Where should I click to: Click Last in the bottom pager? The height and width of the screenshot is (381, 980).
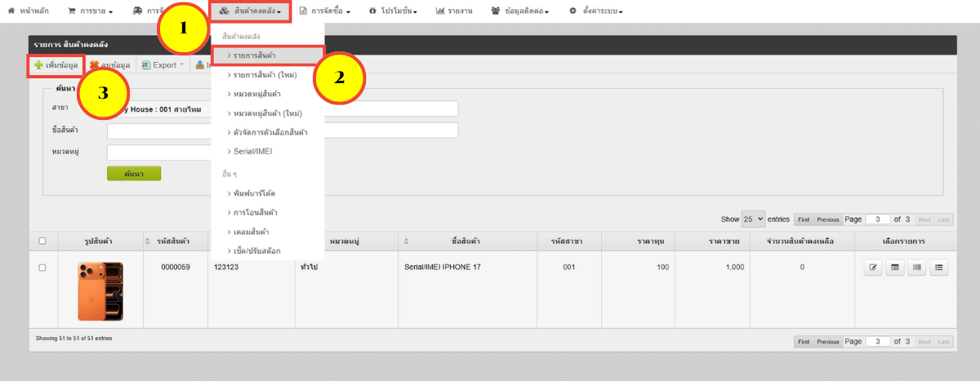point(943,342)
